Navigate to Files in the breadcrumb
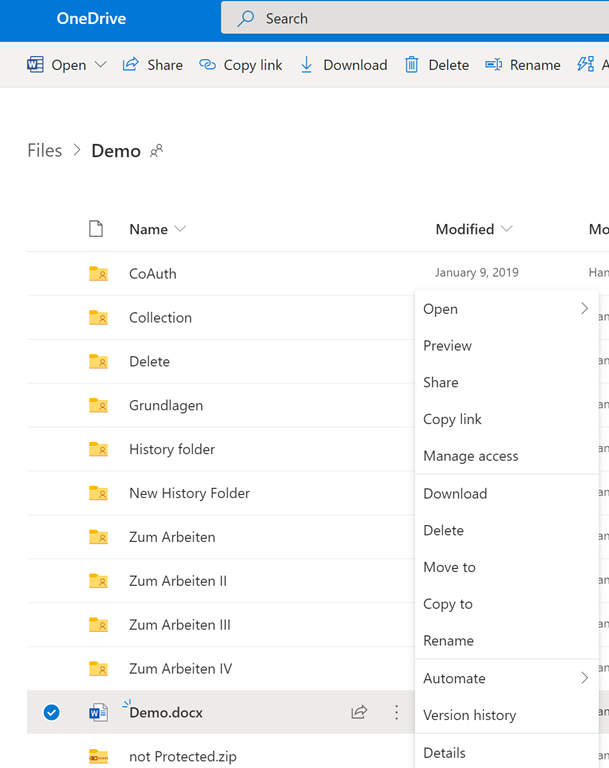The height and width of the screenshot is (768, 609). [x=44, y=151]
